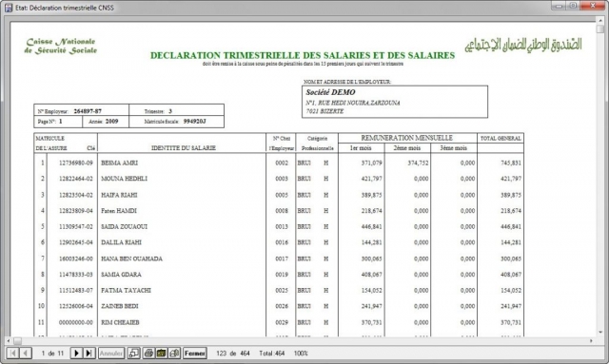Click the address 7021 BIZERTE
Viewport: 609px width, 364px height.
pos(324,111)
